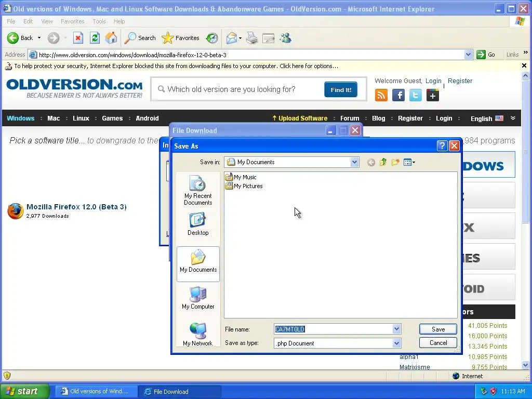Select Desktop in the places bar
Viewport: 532px width, 399px height.
198,224
